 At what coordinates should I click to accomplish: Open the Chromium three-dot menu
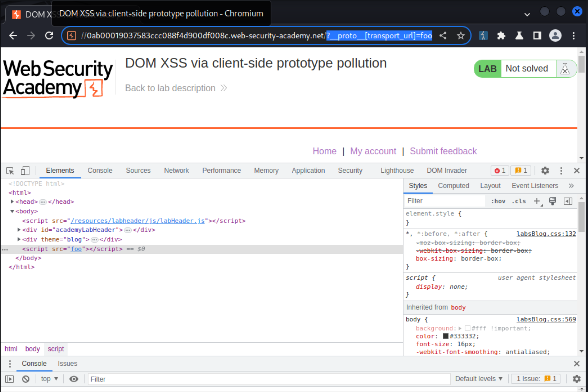[574, 36]
